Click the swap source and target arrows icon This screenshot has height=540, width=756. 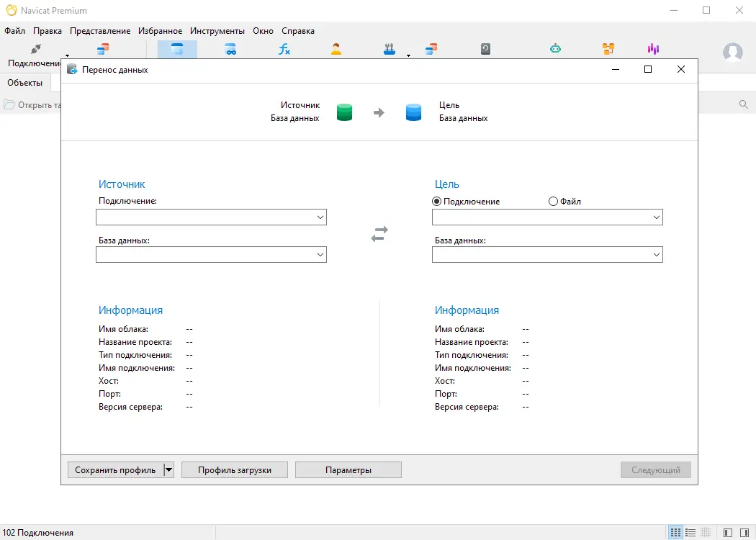379,234
